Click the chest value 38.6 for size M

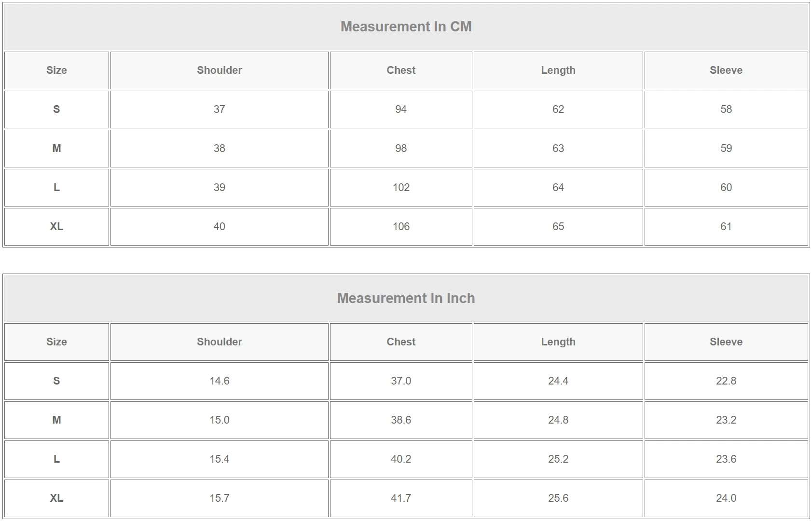coord(400,420)
